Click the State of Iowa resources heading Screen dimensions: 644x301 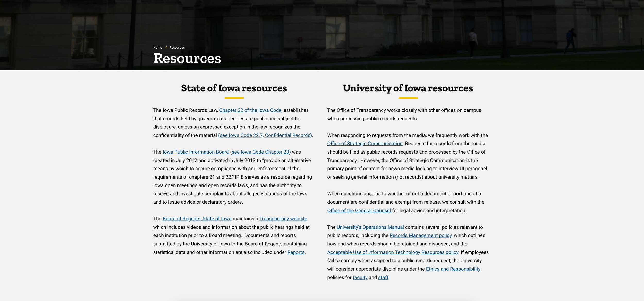point(234,88)
